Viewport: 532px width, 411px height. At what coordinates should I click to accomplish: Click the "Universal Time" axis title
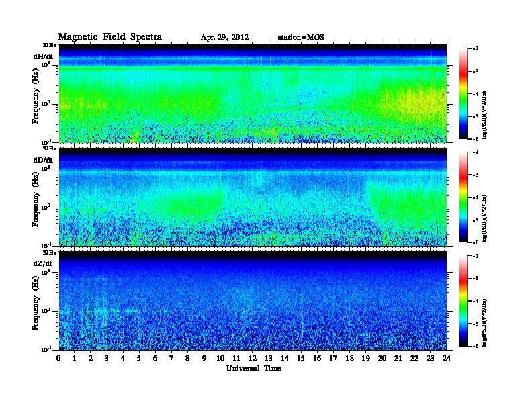coord(253,368)
